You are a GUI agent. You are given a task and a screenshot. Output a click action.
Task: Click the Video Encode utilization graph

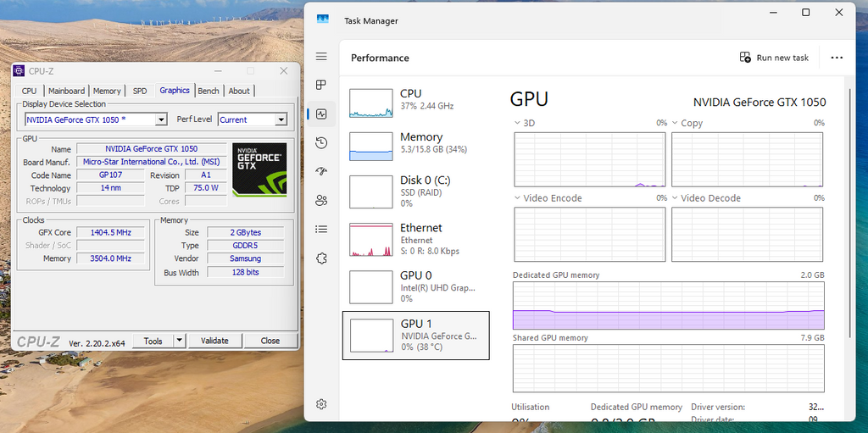590,234
